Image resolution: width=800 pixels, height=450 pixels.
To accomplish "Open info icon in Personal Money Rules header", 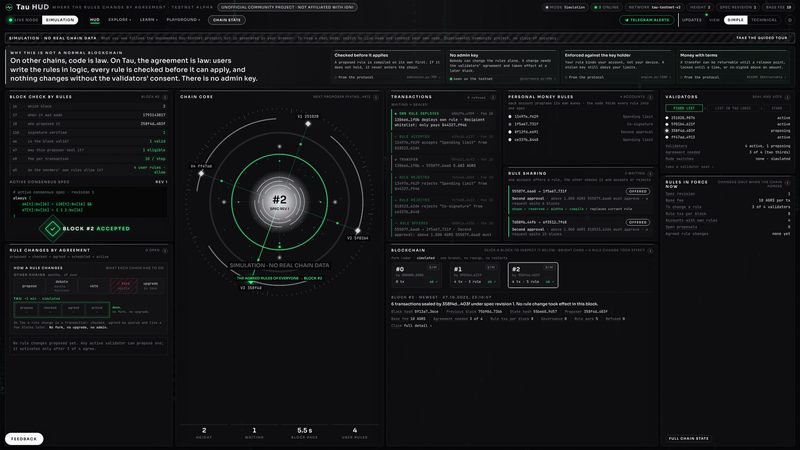I will pyautogui.click(x=650, y=96).
